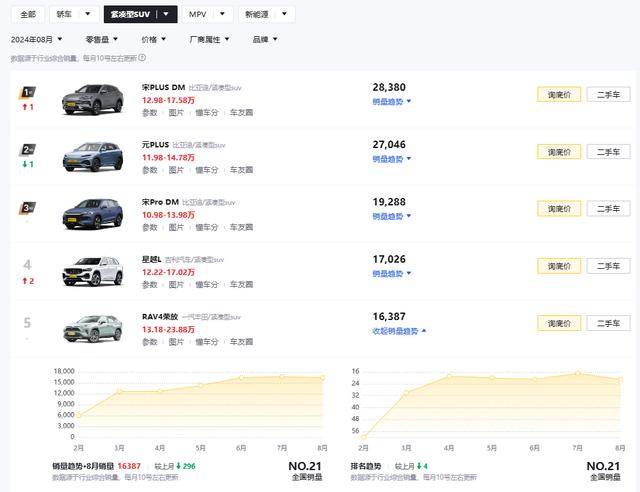Expand 销量趋势 for 宋PLUS DM

tap(391, 102)
